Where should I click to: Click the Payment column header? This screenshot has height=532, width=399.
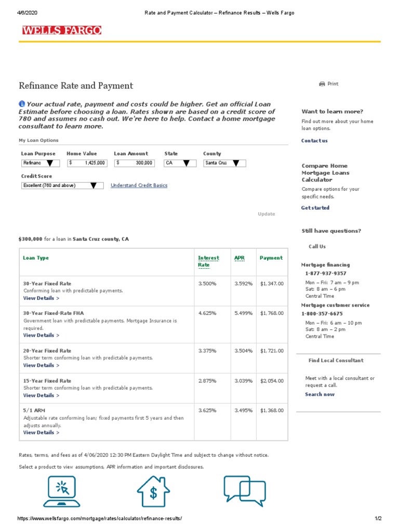(271, 258)
